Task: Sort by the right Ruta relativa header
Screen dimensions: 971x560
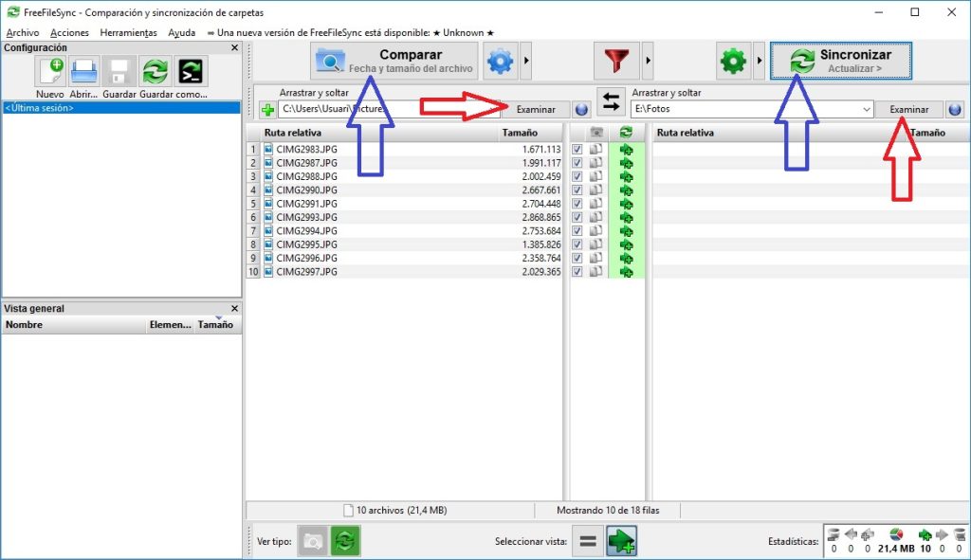Action: tap(685, 133)
